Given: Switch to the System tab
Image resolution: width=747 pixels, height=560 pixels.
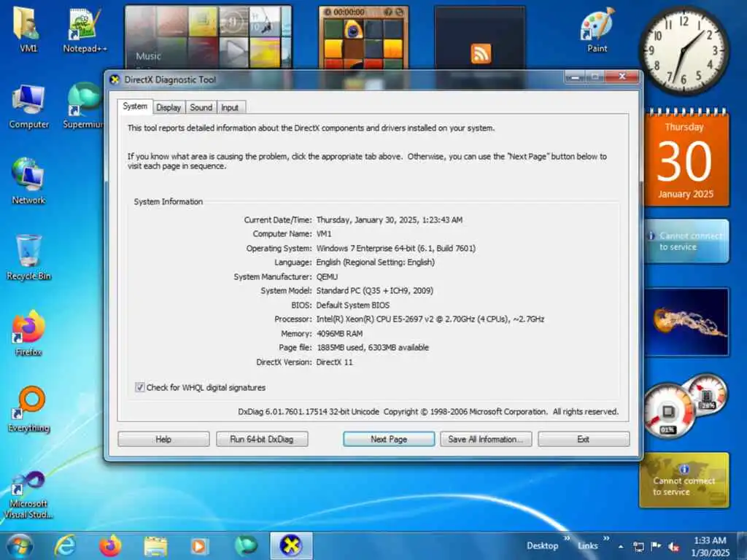Looking at the screenshot, I should 135,106.
